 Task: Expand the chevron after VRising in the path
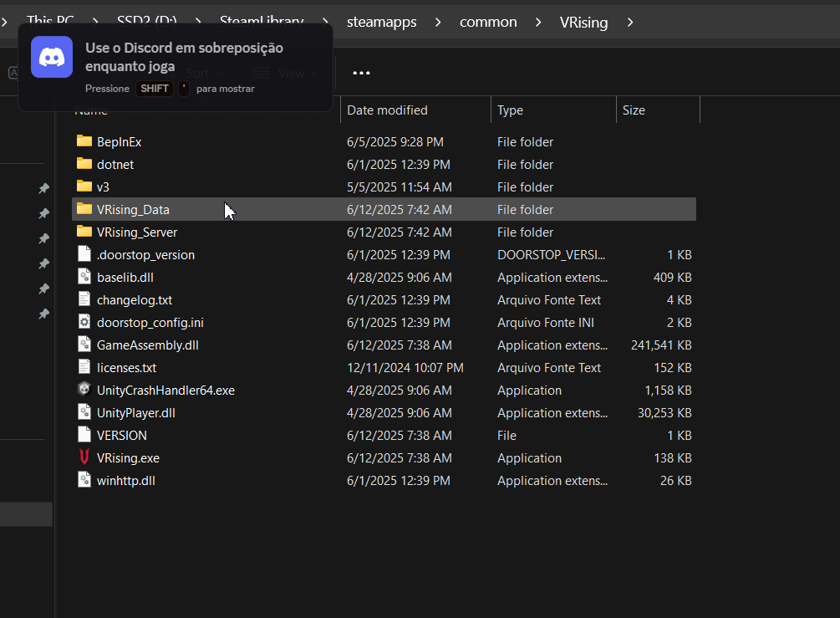[630, 22]
